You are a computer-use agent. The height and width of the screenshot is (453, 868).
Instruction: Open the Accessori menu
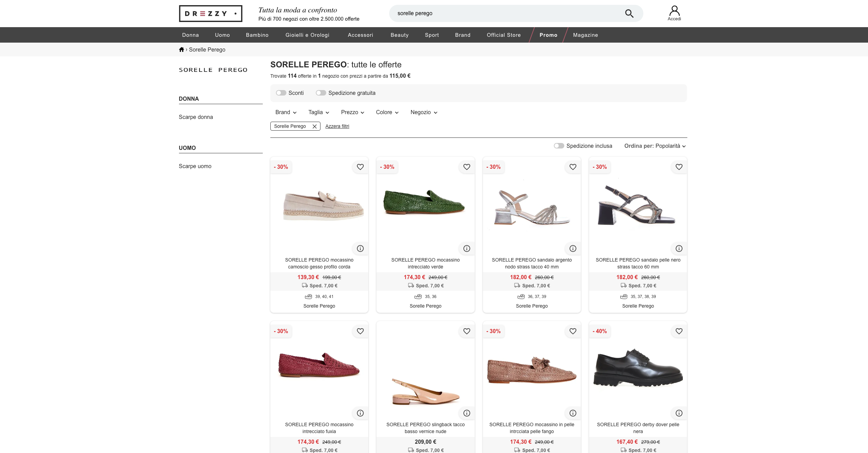point(360,35)
